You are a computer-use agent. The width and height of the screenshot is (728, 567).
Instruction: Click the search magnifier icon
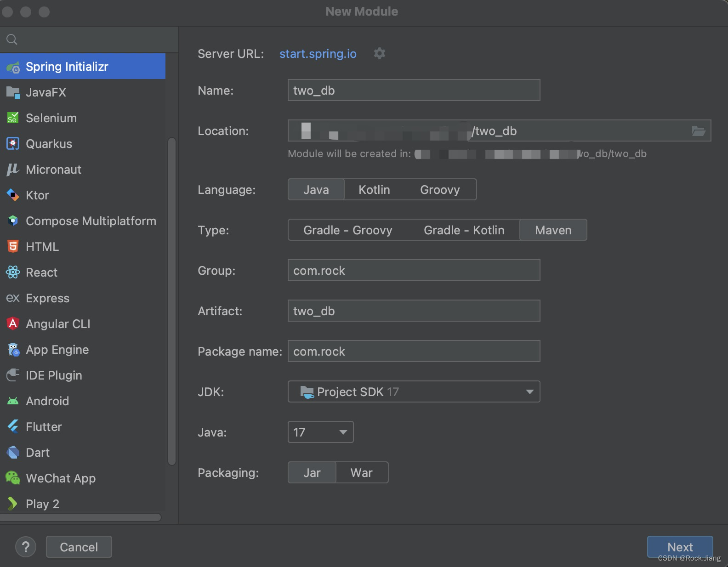click(12, 40)
